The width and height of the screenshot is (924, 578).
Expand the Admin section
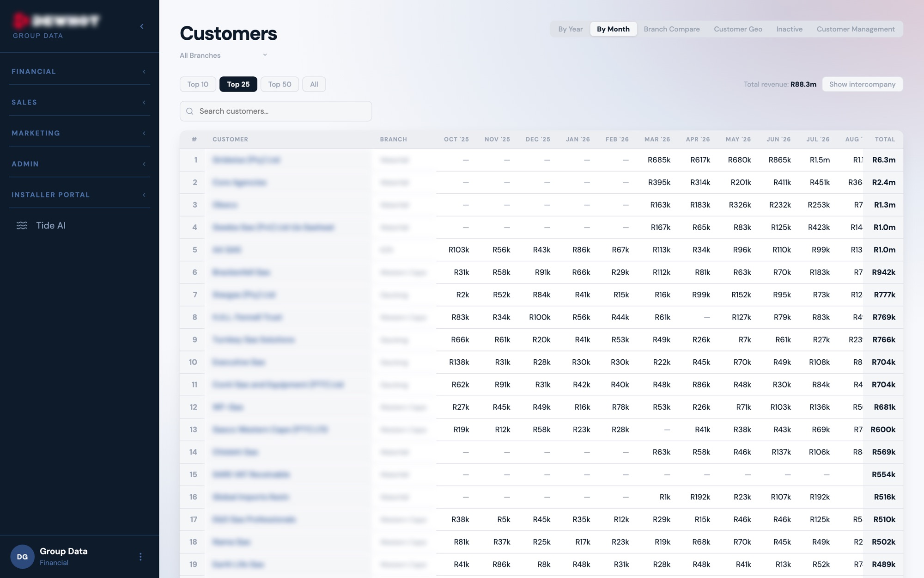click(79, 164)
